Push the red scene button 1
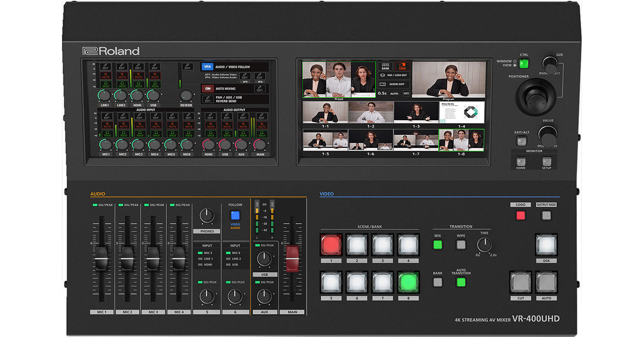Screen dimensions: 644x338 coord(331,244)
